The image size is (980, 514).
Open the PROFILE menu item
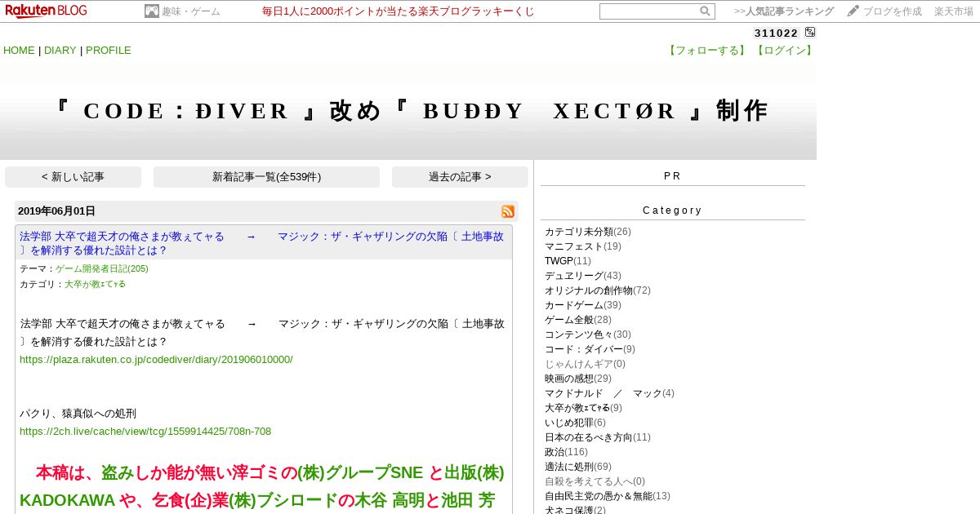[x=109, y=51]
